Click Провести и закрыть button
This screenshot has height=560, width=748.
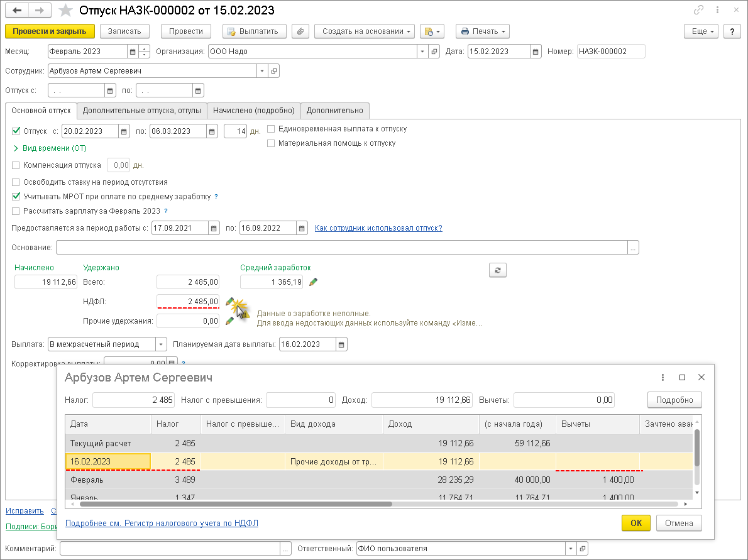(x=50, y=31)
